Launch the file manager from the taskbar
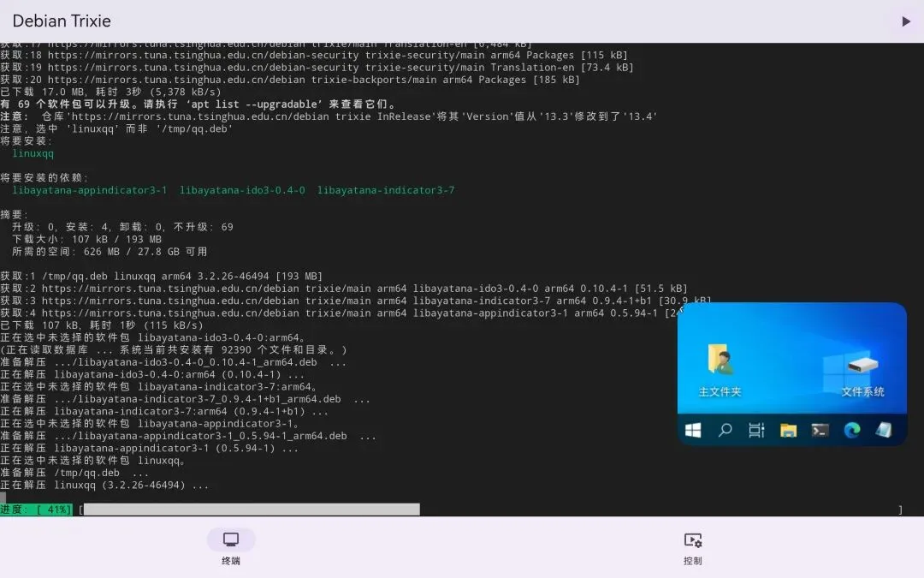The image size is (924, 578). point(789,430)
